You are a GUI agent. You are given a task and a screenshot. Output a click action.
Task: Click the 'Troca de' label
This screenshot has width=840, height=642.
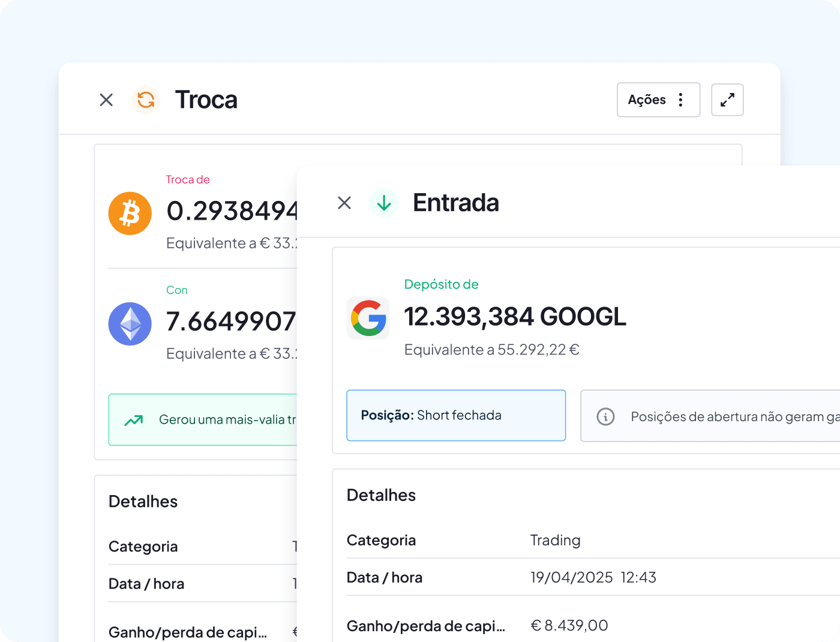(x=188, y=179)
